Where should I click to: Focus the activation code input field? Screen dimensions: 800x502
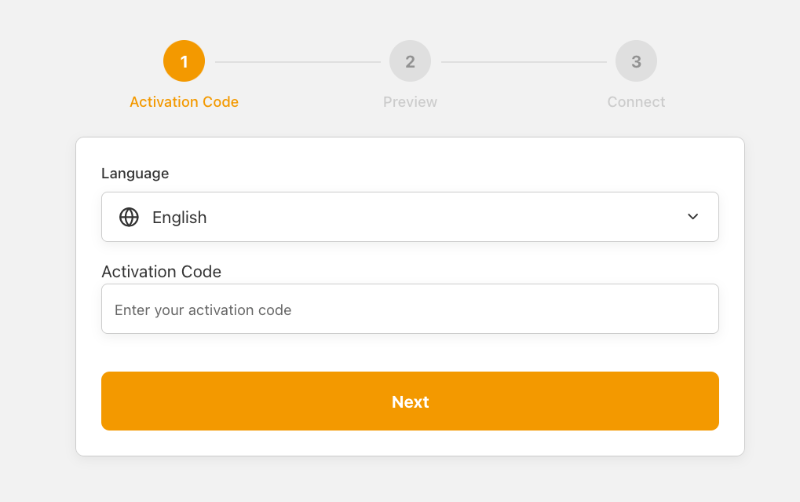pyautogui.click(x=410, y=309)
